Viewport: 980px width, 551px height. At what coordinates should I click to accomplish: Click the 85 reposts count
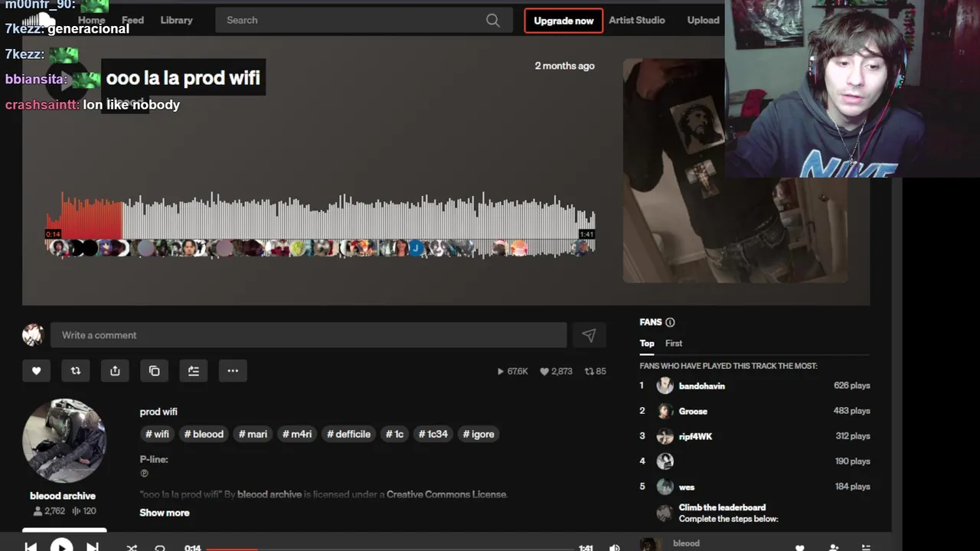click(596, 371)
